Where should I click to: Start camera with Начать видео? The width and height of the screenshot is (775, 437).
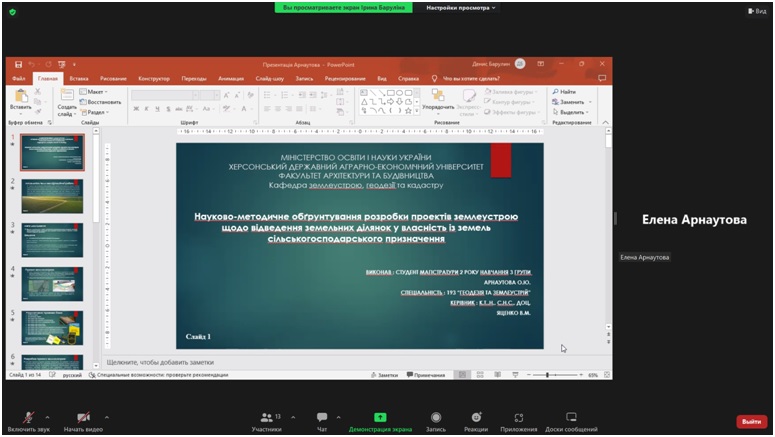pyautogui.click(x=83, y=422)
